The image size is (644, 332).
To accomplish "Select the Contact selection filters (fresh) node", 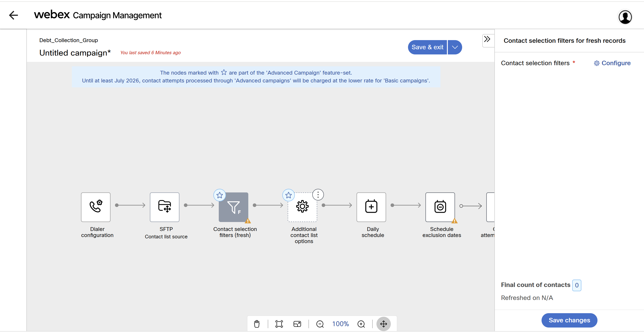I will 233,207.
